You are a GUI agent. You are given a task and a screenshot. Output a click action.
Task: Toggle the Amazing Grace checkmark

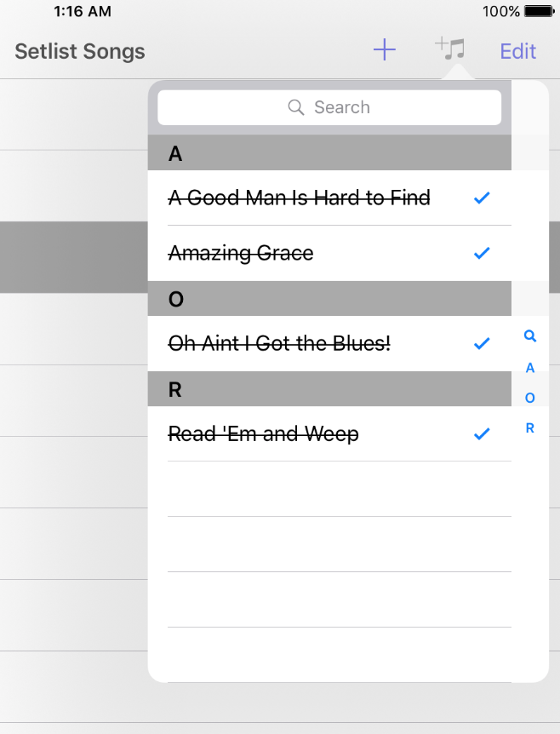click(x=482, y=253)
